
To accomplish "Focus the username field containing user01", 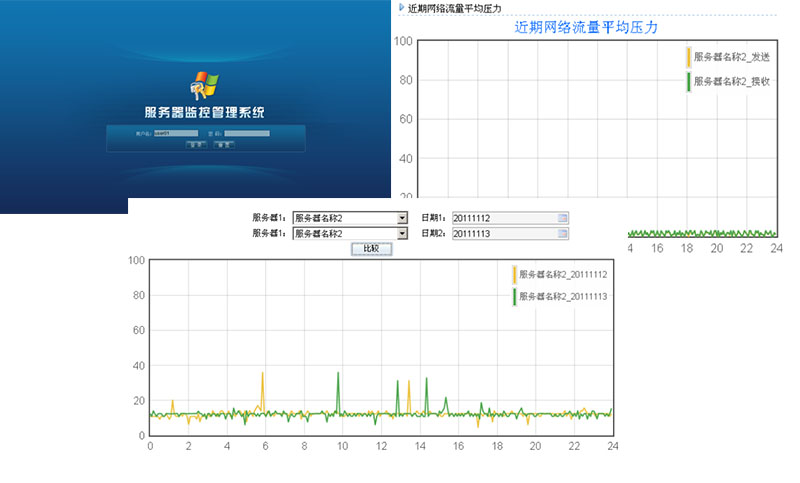I will 176,133.
